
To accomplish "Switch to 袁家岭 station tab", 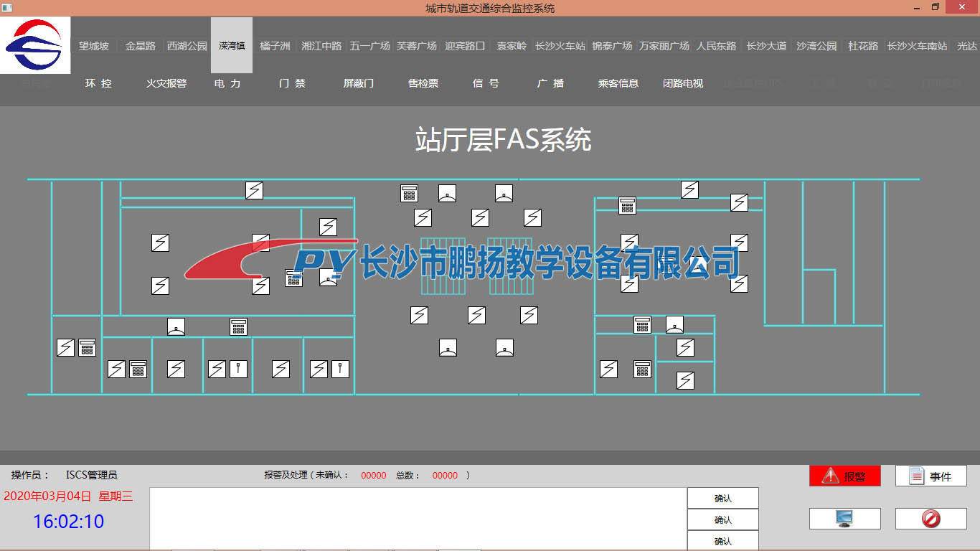I will [512, 46].
